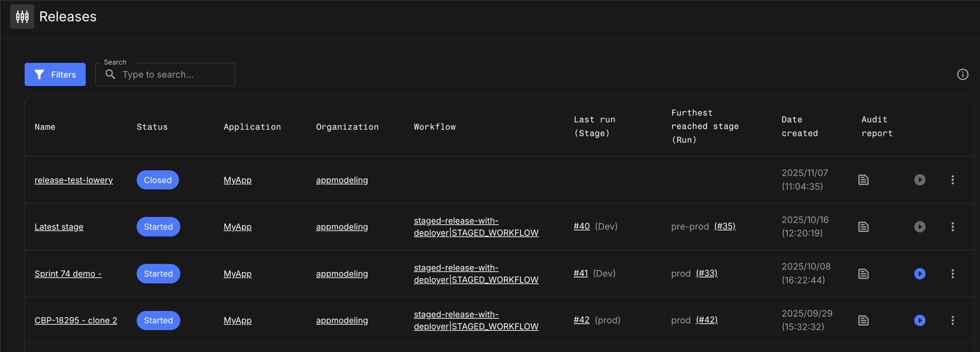The width and height of the screenshot is (980, 352).
Task: Click the filter funnel icon in Filters button
Action: (39, 74)
